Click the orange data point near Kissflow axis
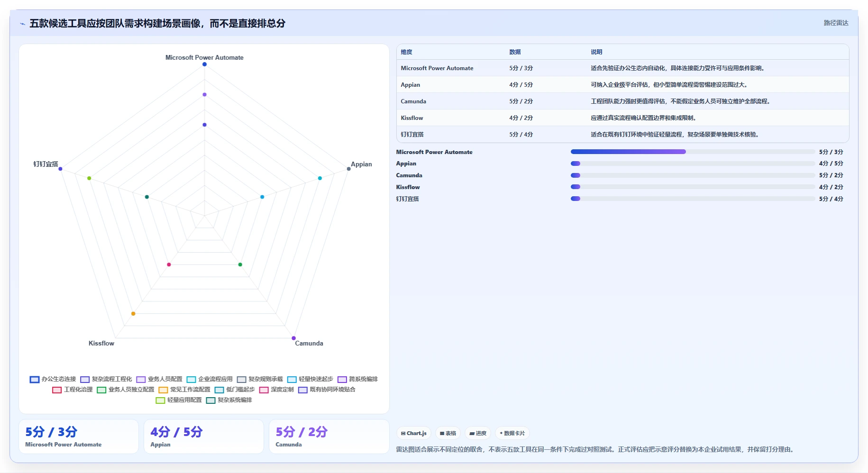The width and height of the screenshot is (868, 473). pyautogui.click(x=133, y=314)
